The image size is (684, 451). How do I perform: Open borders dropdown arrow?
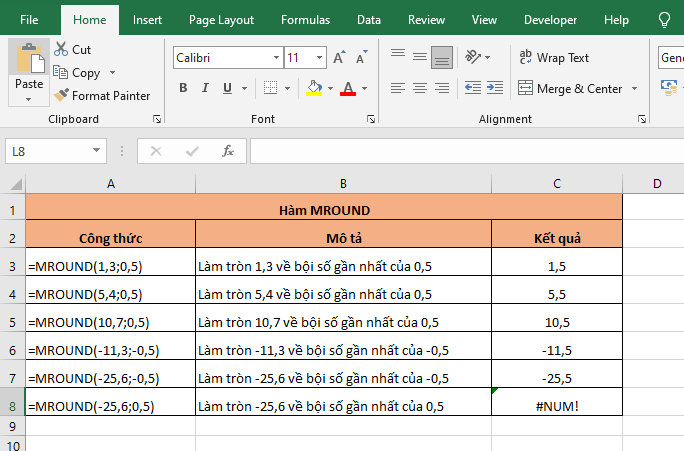(287, 89)
